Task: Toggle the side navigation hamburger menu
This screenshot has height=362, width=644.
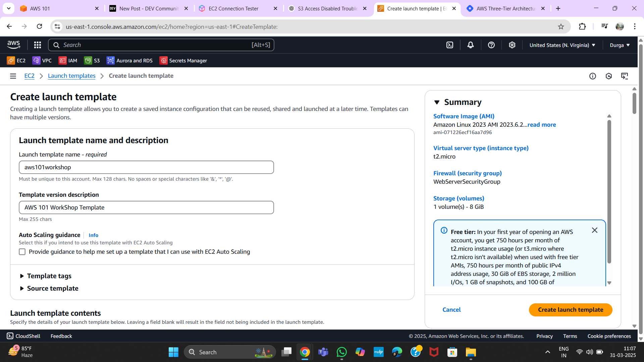Action: pos(13,76)
